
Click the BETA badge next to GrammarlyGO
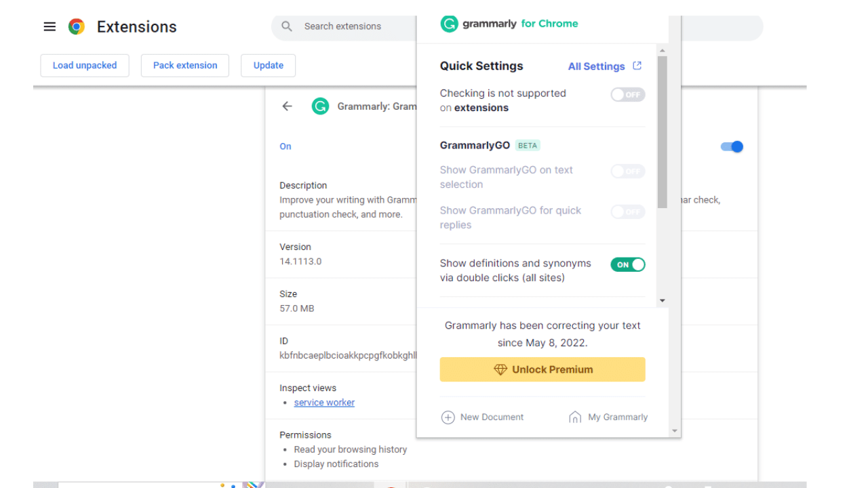coord(528,145)
